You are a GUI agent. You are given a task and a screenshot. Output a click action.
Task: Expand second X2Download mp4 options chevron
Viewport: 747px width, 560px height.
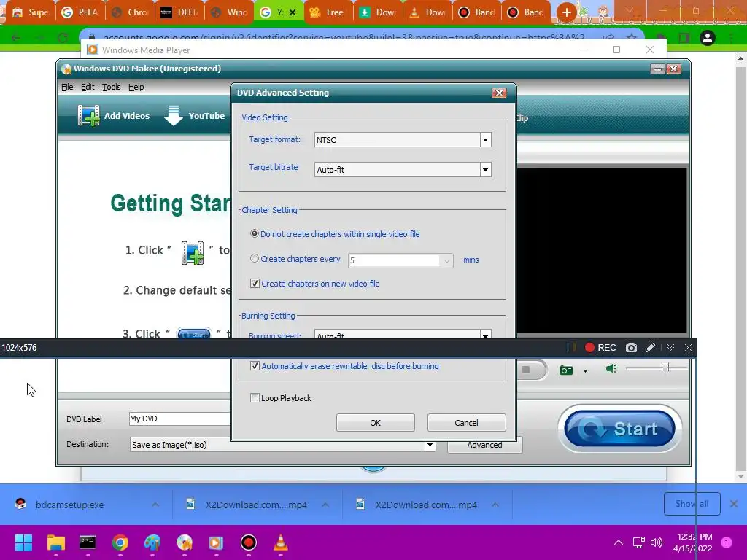pyautogui.click(x=495, y=505)
